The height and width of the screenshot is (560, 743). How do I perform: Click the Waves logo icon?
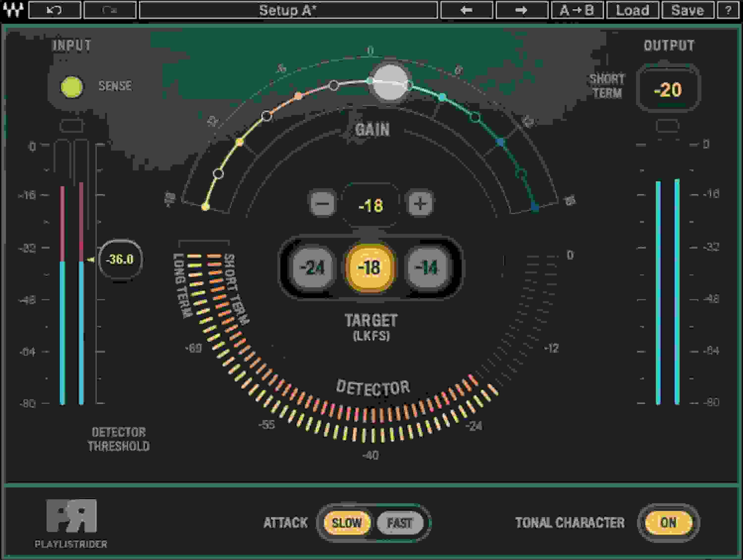[x=13, y=10]
